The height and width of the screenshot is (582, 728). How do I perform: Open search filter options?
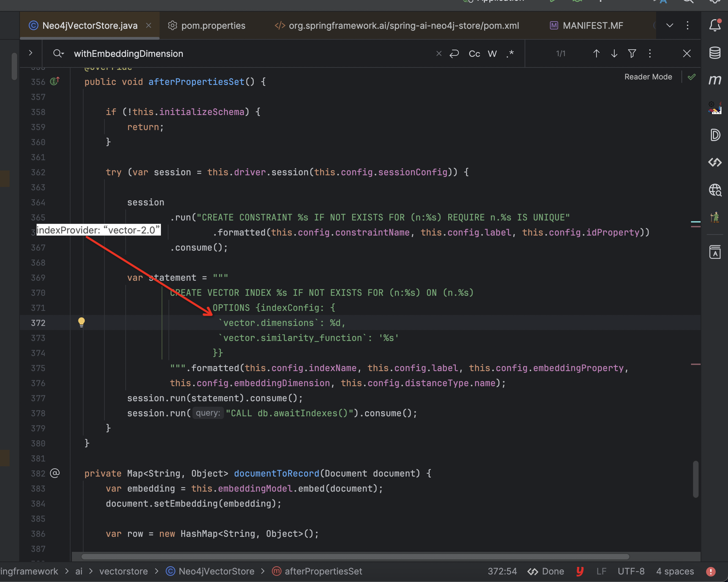(632, 54)
